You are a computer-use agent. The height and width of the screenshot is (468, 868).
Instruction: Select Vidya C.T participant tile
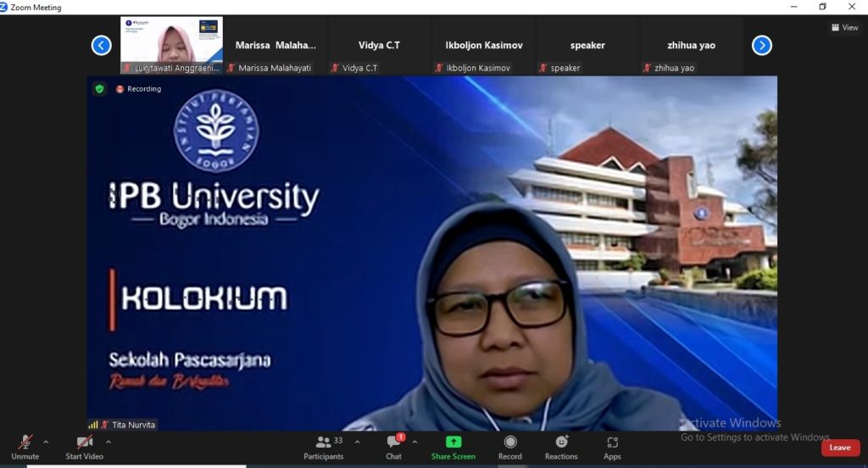(379, 45)
